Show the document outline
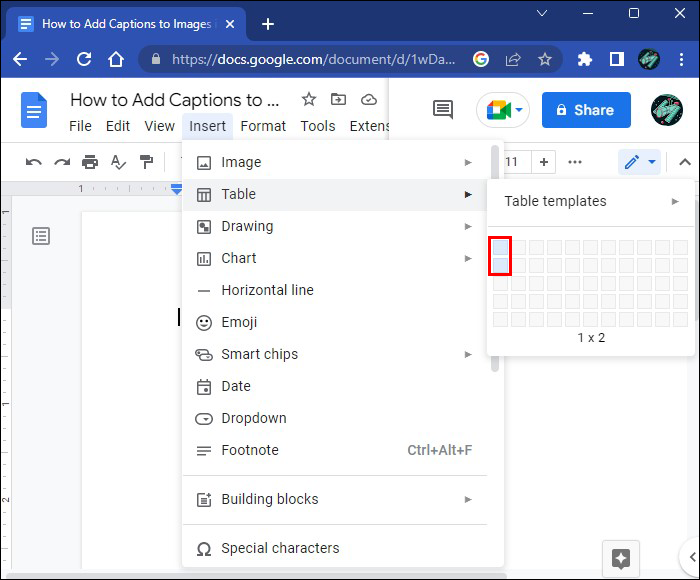Screen dimensions: 700x580 tap(41, 236)
